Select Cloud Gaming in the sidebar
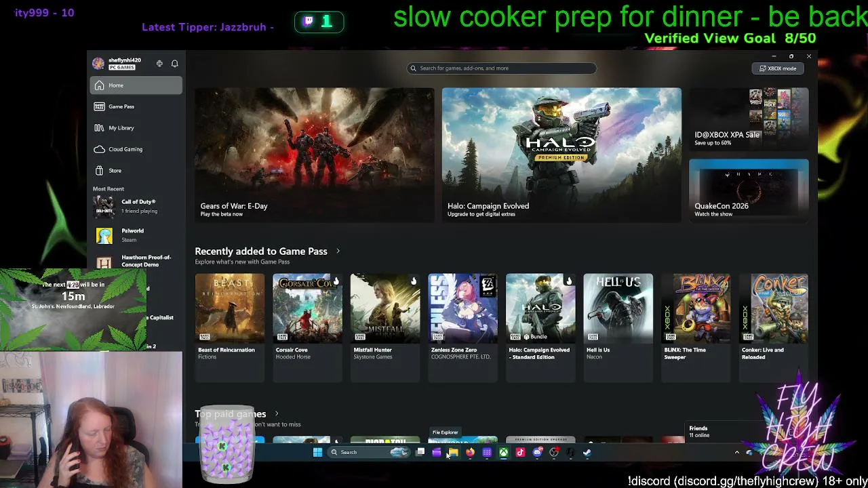This screenshot has width=868, height=488. tap(136, 149)
